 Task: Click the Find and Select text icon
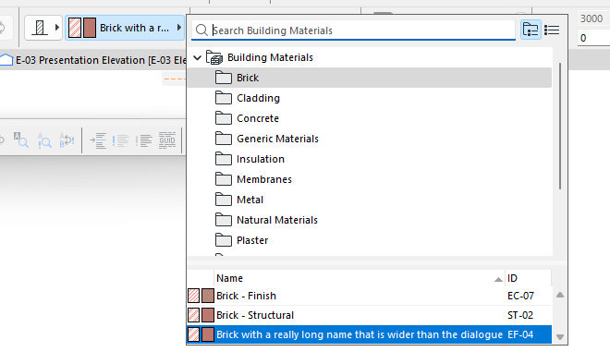(20, 140)
